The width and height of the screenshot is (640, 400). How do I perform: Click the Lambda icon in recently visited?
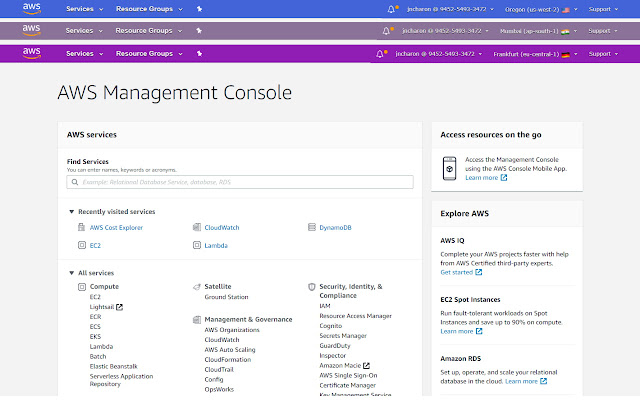coord(197,245)
